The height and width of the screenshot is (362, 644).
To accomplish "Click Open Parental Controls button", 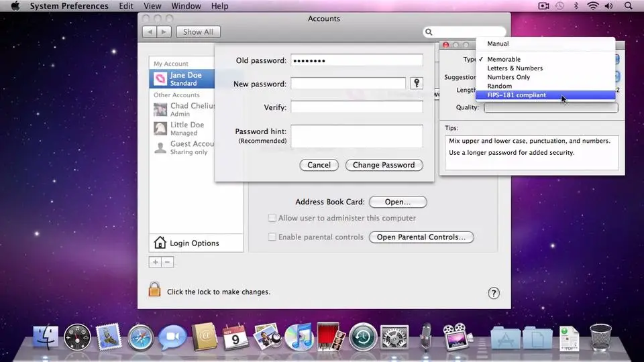I will pos(421,237).
